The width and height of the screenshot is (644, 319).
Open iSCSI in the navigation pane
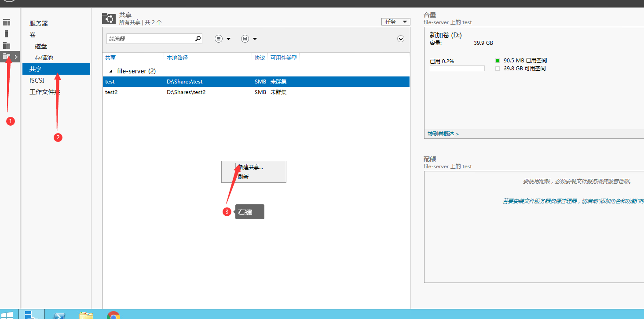click(37, 80)
